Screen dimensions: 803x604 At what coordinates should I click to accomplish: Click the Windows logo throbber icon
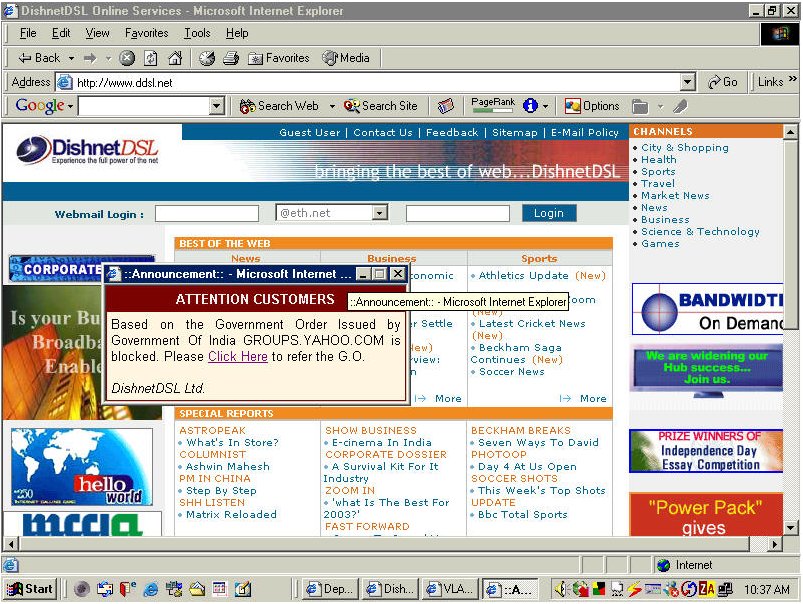click(x=780, y=34)
